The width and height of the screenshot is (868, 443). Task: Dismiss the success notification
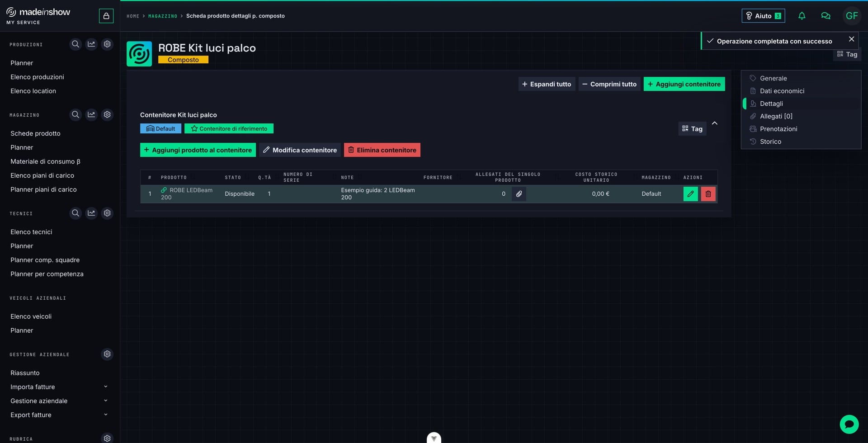click(851, 39)
